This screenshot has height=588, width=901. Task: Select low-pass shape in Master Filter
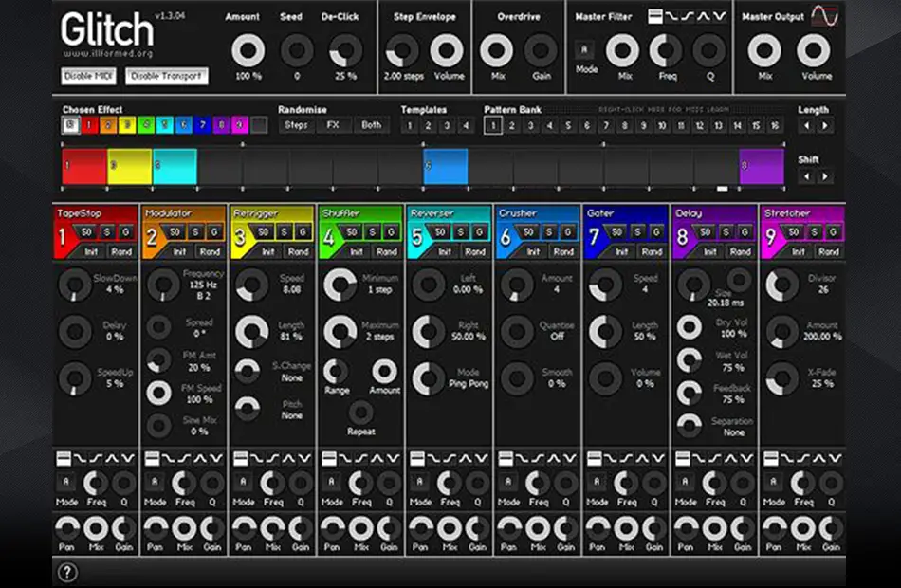coord(671,17)
